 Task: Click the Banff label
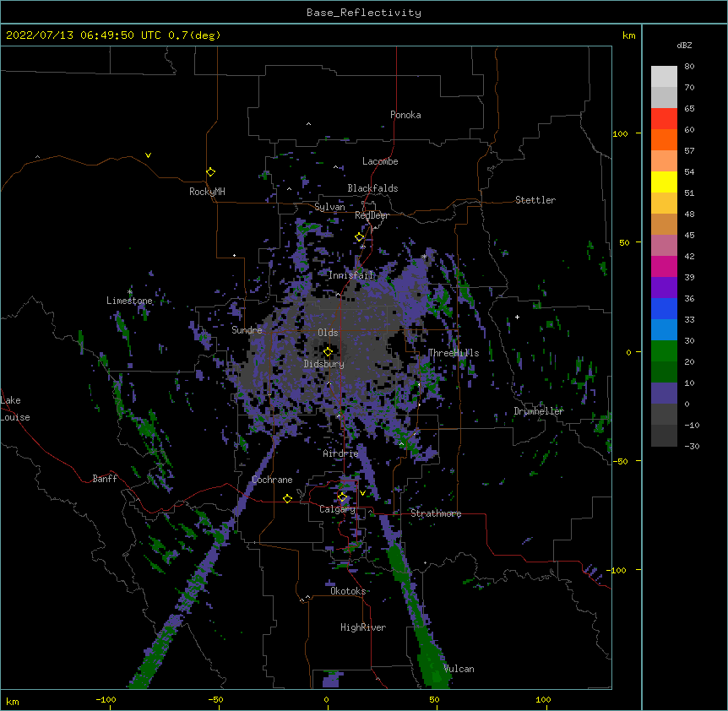pos(105,479)
